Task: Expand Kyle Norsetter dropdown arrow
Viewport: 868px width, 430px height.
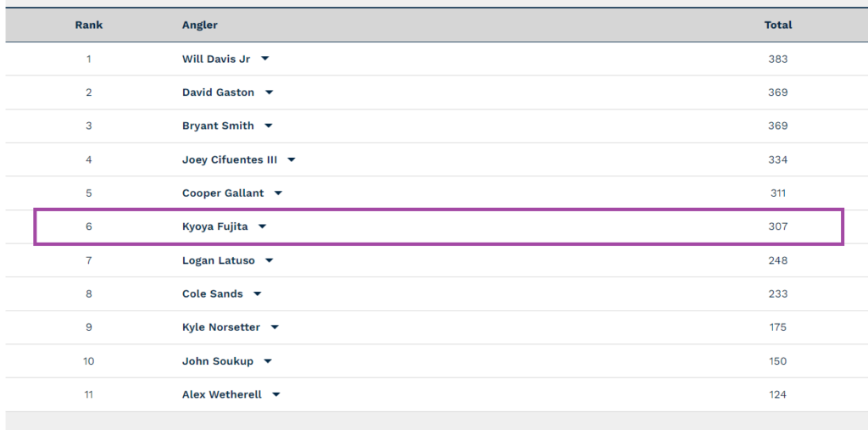Action: click(275, 327)
